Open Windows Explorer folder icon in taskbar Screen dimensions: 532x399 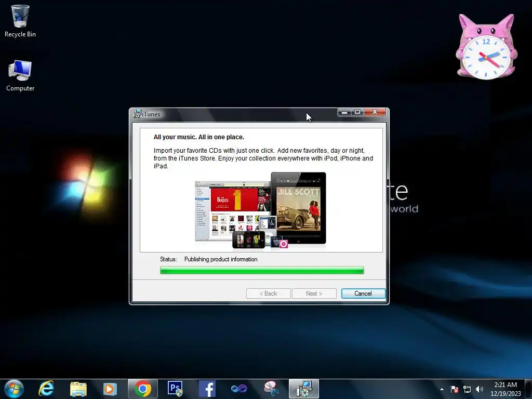(78, 389)
